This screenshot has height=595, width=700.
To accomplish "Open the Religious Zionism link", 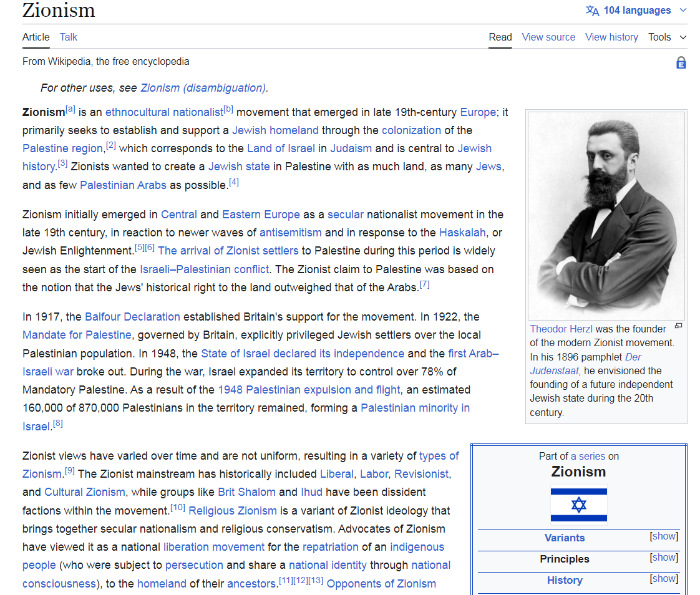I will click(x=233, y=511).
